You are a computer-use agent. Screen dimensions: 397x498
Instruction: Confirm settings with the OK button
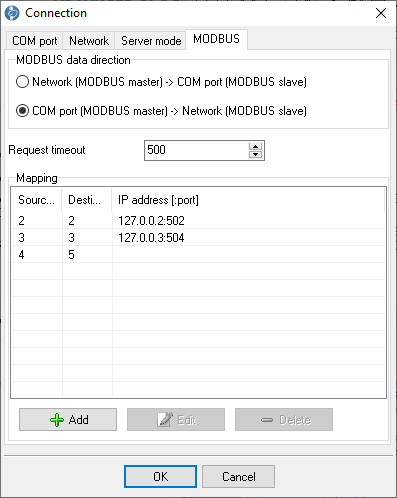[x=160, y=476]
